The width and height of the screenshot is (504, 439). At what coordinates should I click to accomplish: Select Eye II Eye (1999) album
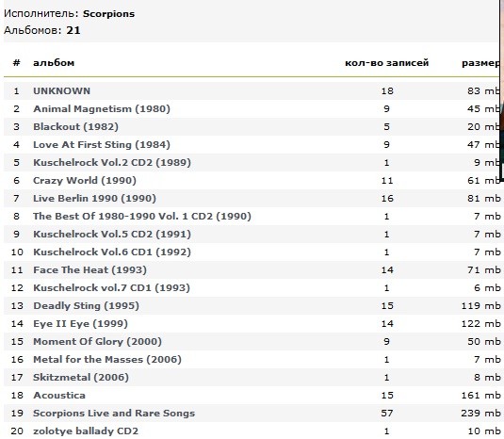[x=80, y=324]
